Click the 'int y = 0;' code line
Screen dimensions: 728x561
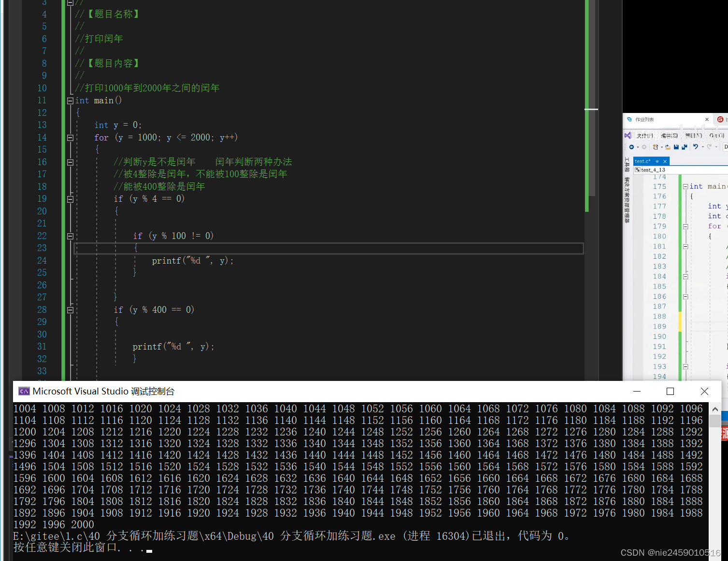(118, 125)
